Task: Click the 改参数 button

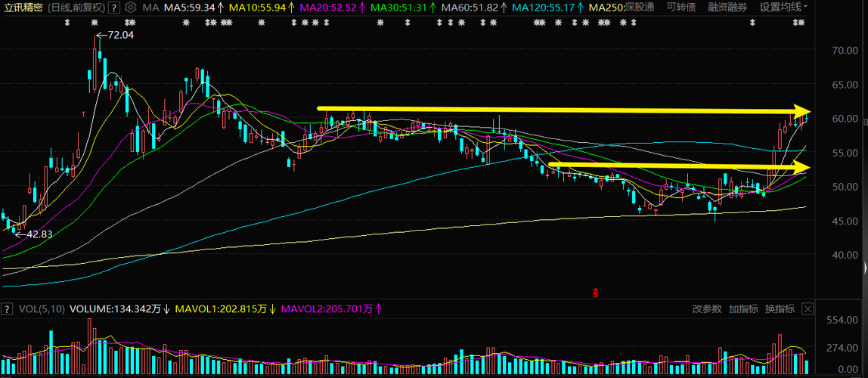Action: [707, 308]
